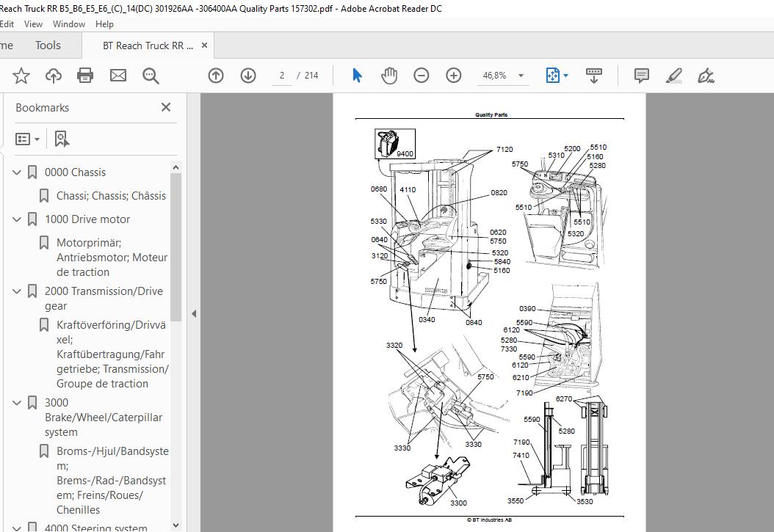The height and width of the screenshot is (532, 774).
Task: Click the bookmark star icon
Action: point(21,76)
